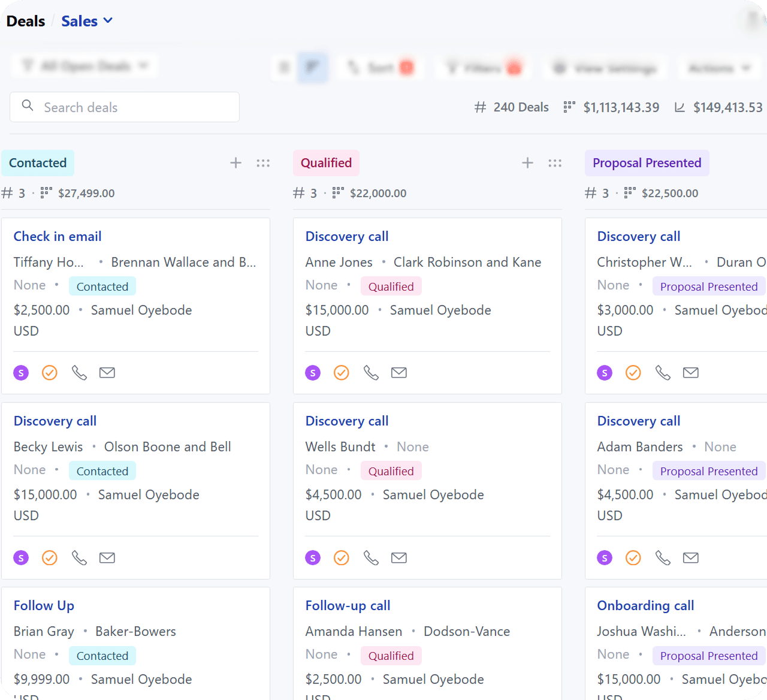Click the task check icon on Check in email card
The image size is (767, 700).
click(50, 373)
